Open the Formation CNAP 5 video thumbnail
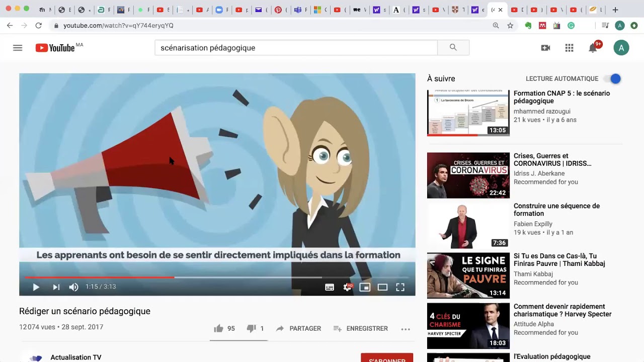Image resolution: width=644 pixels, height=362 pixels. pyautogui.click(x=468, y=113)
